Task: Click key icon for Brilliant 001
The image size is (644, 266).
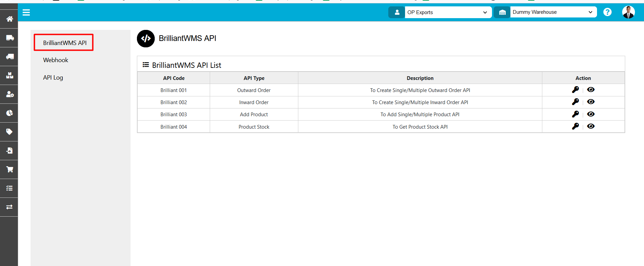Action: (x=575, y=90)
